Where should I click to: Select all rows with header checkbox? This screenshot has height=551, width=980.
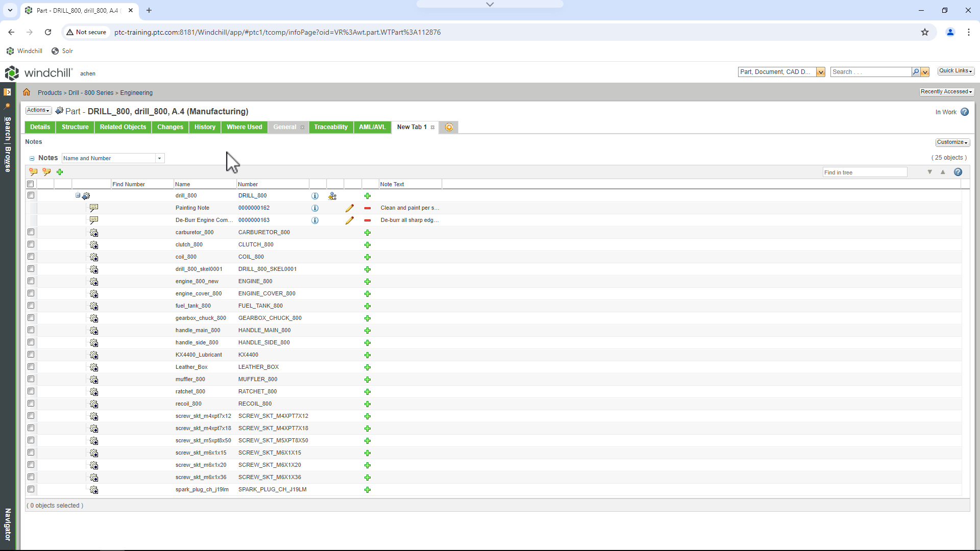coord(31,184)
